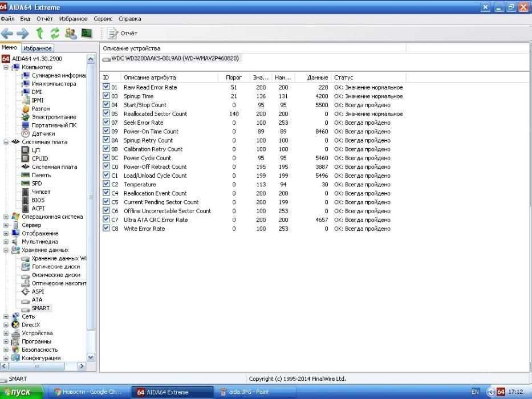This screenshot has width=532, height=399.
Task: Open Память memory tree item
Action: pyautogui.click(x=36, y=175)
